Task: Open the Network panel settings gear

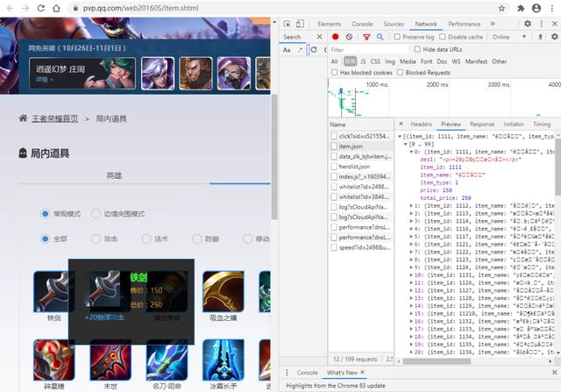Action: 554,37
